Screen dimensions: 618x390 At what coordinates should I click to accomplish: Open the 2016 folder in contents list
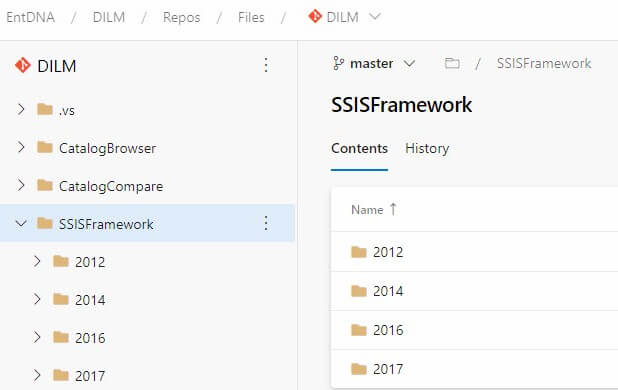click(x=388, y=330)
